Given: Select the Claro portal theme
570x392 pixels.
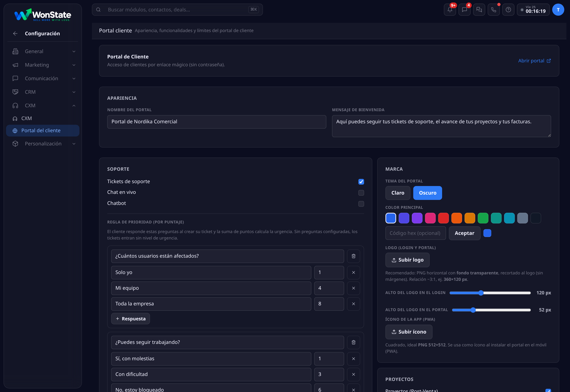Looking at the screenshot, I should point(398,193).
